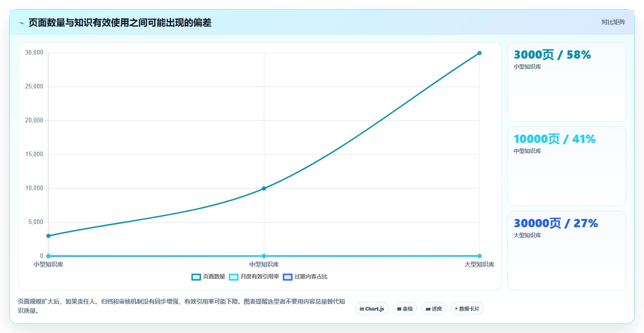Click the 月度有效引用率 legend color box

[234, 277]
